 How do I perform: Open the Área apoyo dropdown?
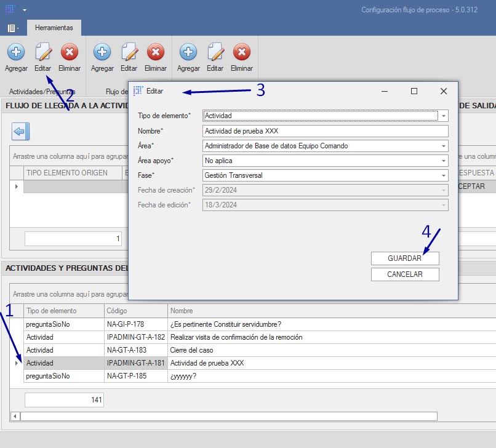[444, 161]
